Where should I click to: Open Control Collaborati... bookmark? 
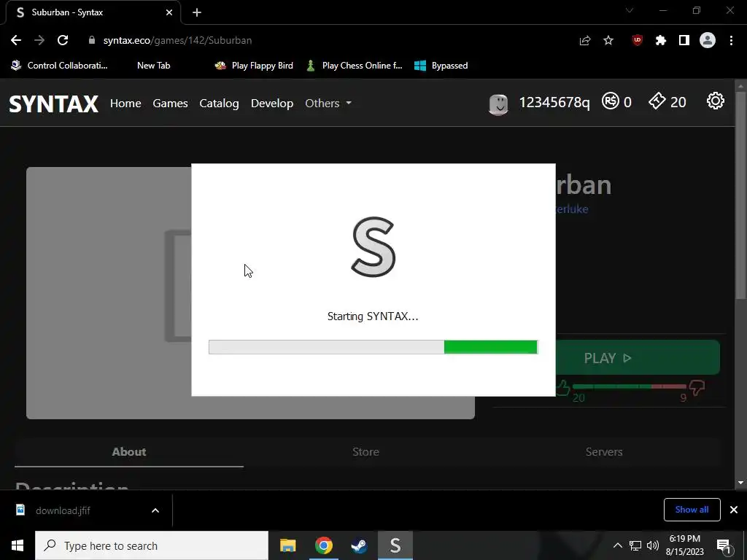59,66
